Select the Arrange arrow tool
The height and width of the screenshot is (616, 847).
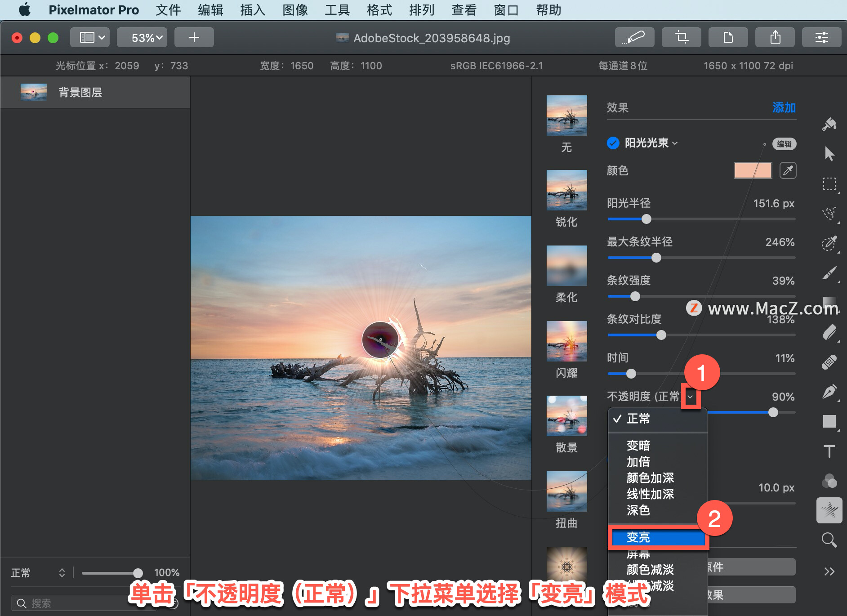(829, 154)
